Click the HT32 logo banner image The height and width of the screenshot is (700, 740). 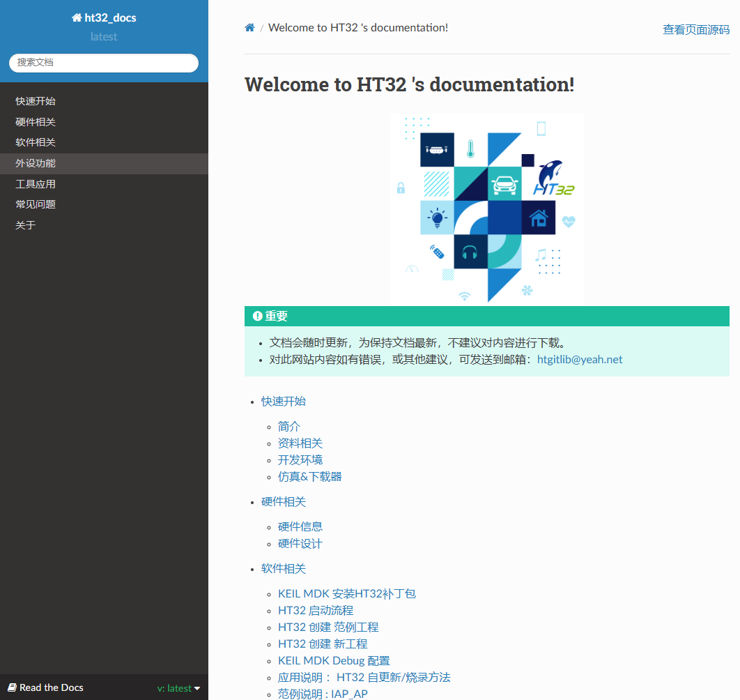click(x=486, y=208)
